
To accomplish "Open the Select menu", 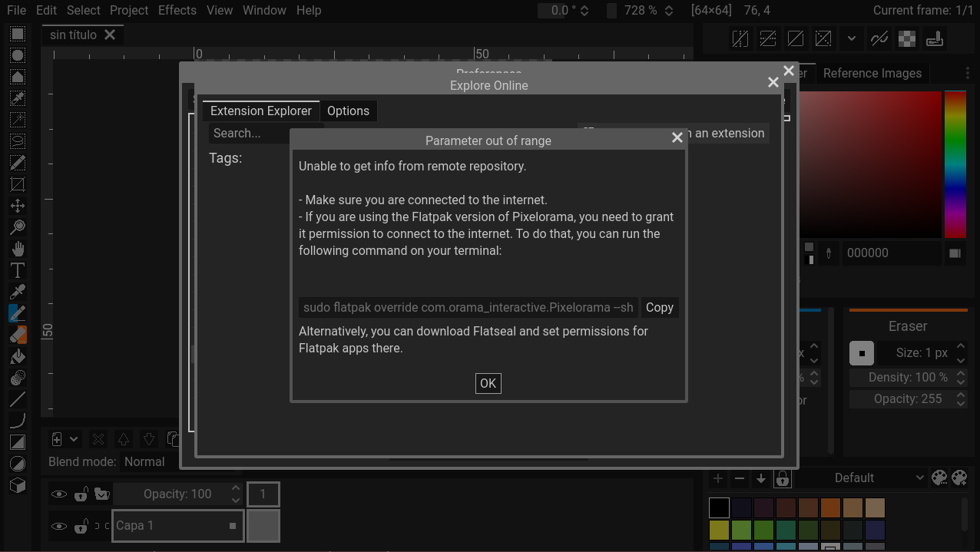I will (83, 10).
